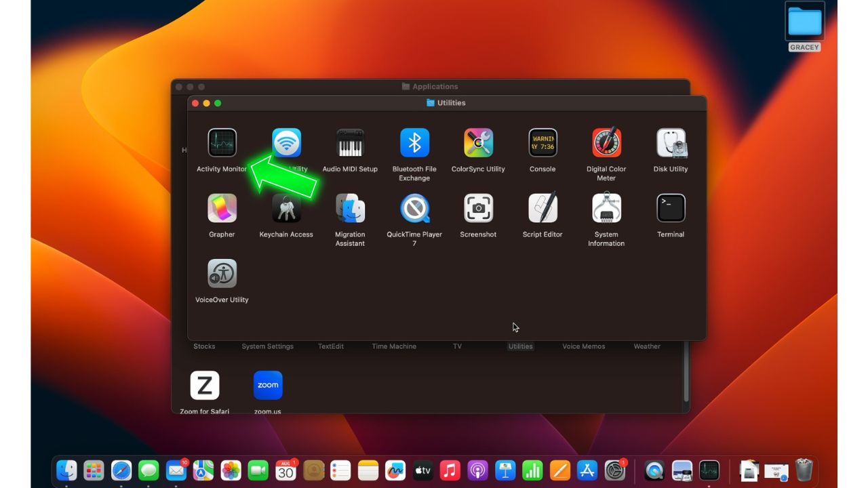868x488 pixels.
Task: Open the Trash in the Dock
Action: tap(804, 470)
